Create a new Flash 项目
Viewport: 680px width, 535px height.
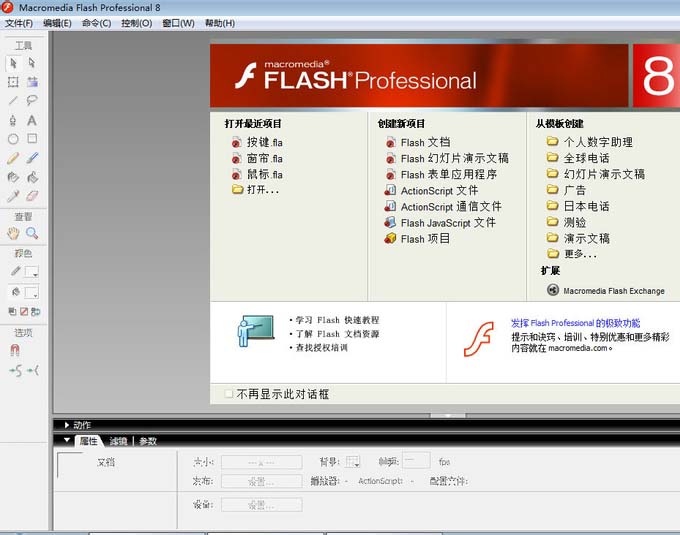[417, 239]
